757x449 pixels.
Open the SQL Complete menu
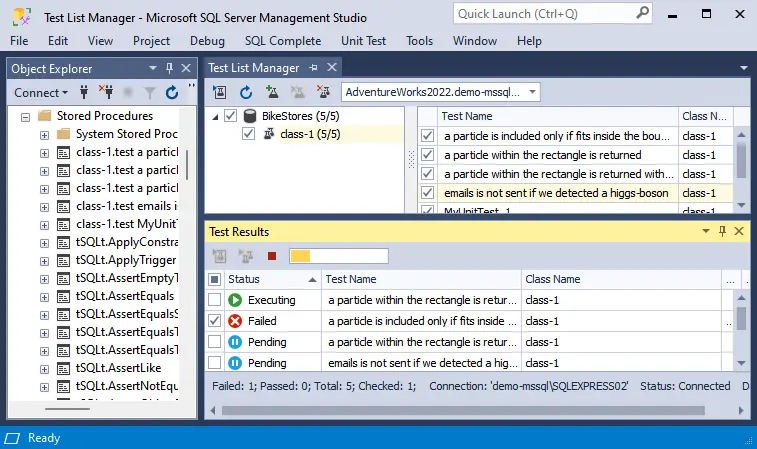click(283, 41)
